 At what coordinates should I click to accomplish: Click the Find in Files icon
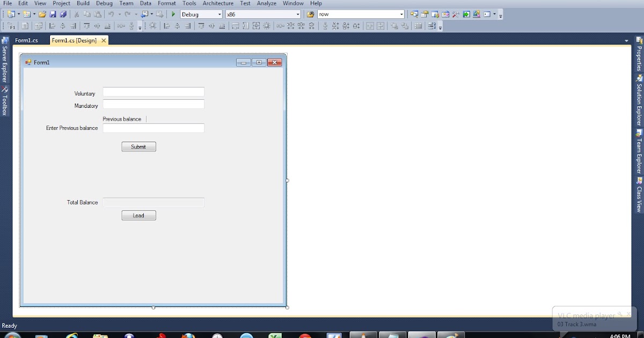tap(310, 14)
